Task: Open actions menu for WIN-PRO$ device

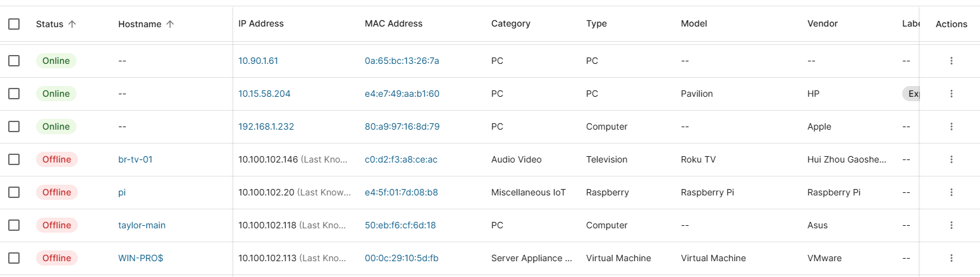Action: point(951,258)
